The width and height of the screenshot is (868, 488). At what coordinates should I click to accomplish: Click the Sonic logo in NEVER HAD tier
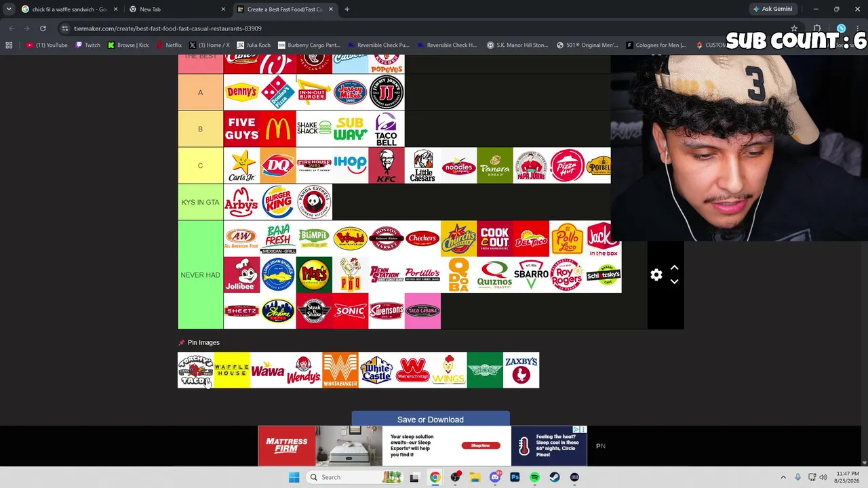[350, 311]
